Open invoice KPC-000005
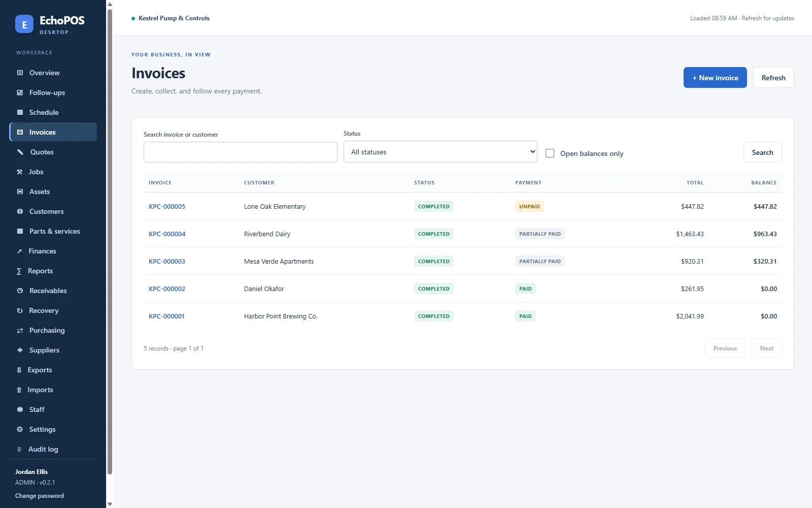Image resolution: width=812 pixels, height=508 pixels. pyautogui.click(x=167, y=206)
